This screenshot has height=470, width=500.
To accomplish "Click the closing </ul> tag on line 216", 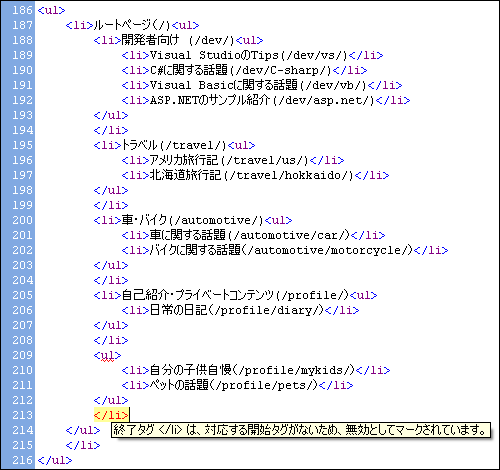I will tap(55, 460).
